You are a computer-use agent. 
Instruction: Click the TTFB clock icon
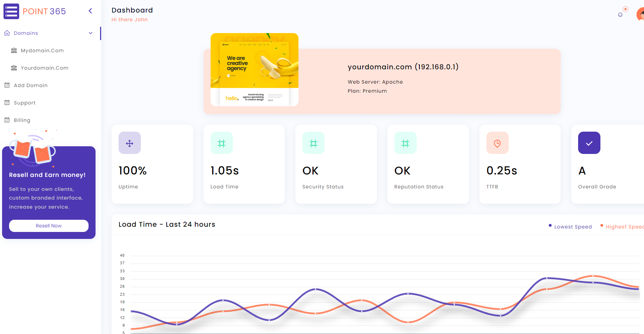[497, 143]
